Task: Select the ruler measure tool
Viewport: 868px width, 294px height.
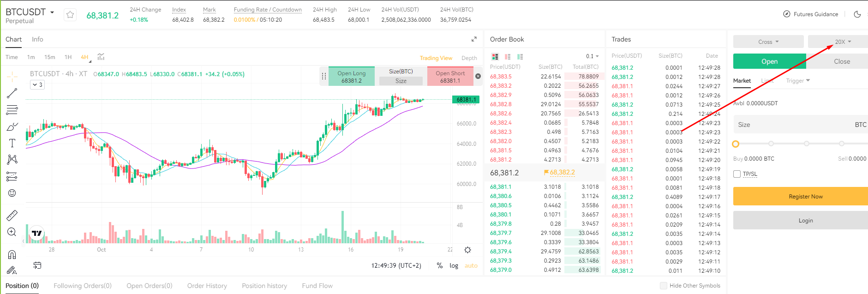Action: click(x=12, y=215)
